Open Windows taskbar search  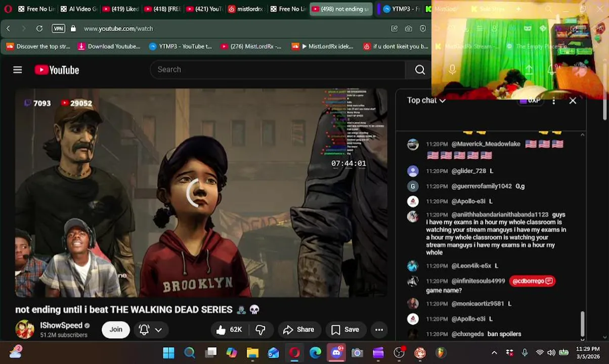[x=190, y=353]
